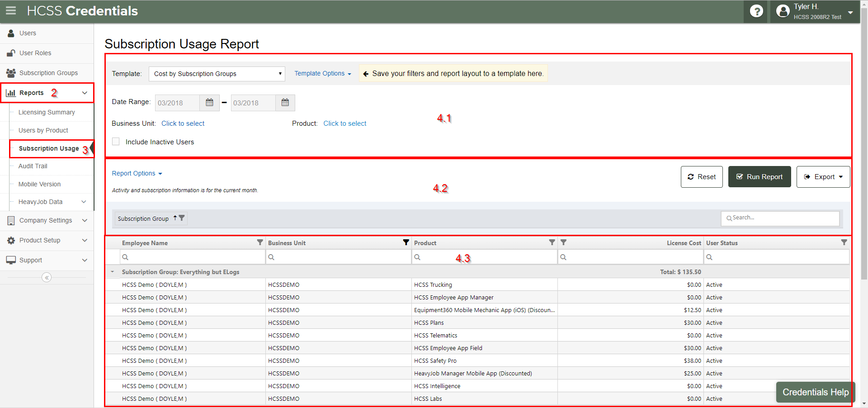Select Audit Trail from Reports menu

tap(33, 166)
